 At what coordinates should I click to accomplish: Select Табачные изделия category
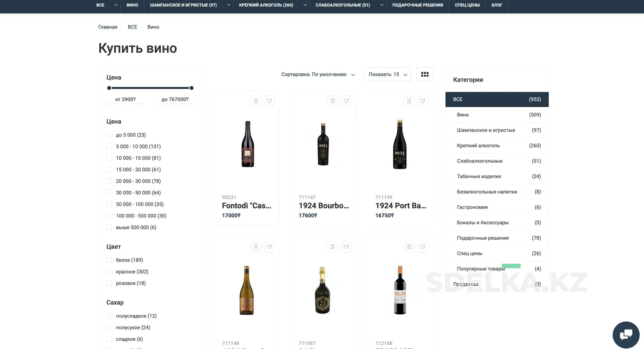click(497, 177)
